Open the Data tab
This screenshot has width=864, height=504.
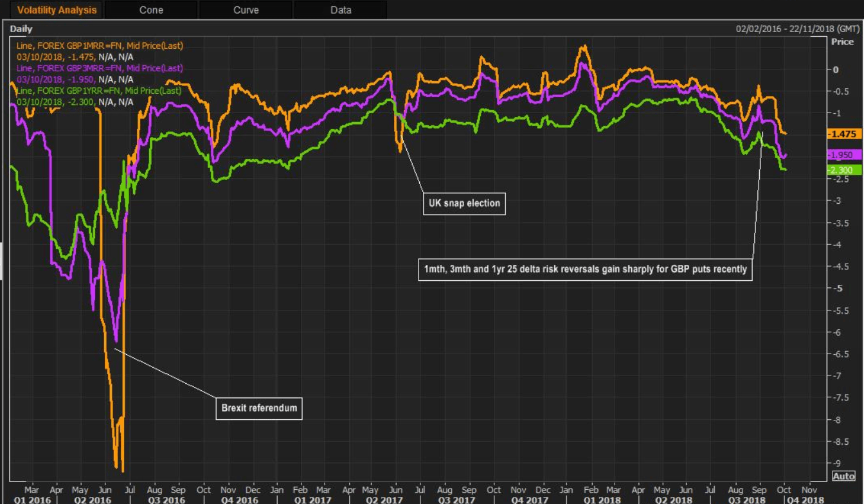[x=341, y=10]
